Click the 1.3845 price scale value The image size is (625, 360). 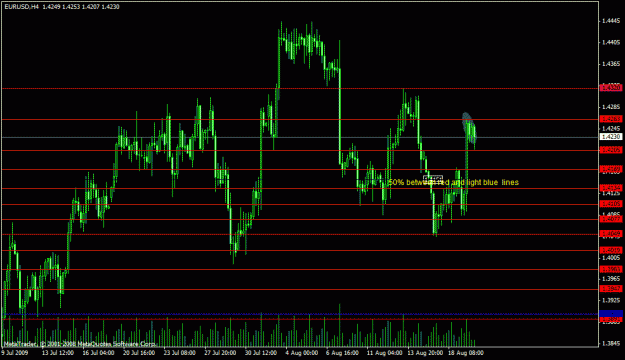pos(611,343)
